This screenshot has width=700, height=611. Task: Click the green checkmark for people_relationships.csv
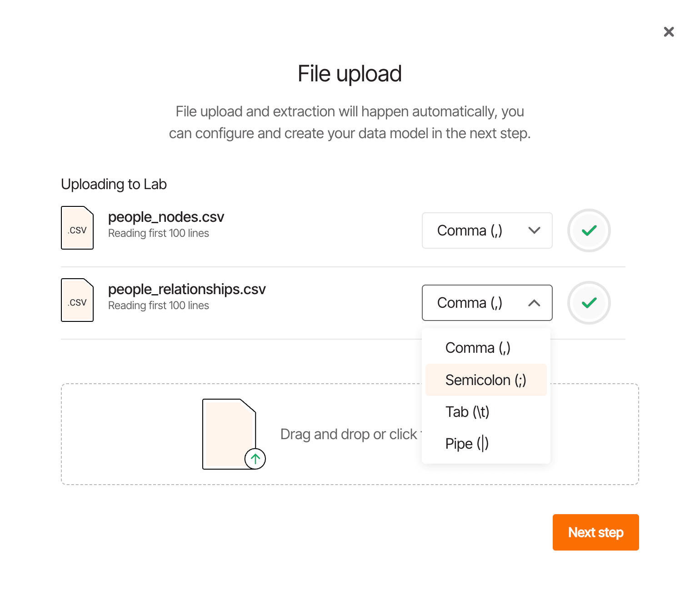tap(589, 303)
